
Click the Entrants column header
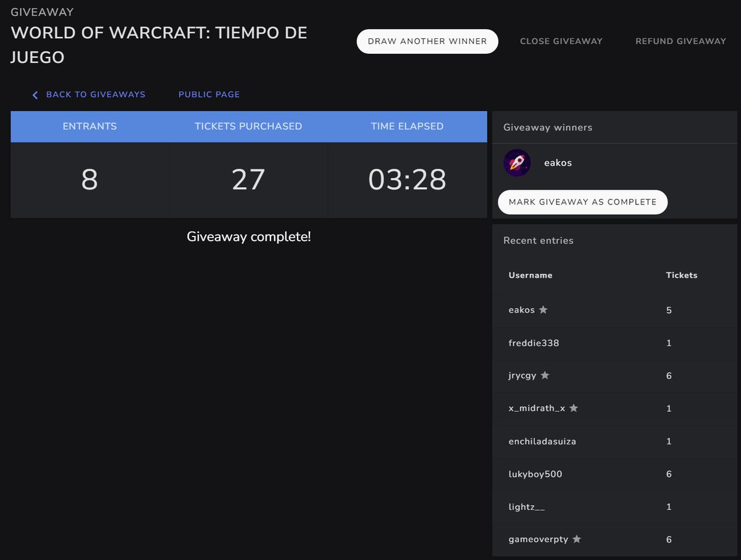coord(90,126)
